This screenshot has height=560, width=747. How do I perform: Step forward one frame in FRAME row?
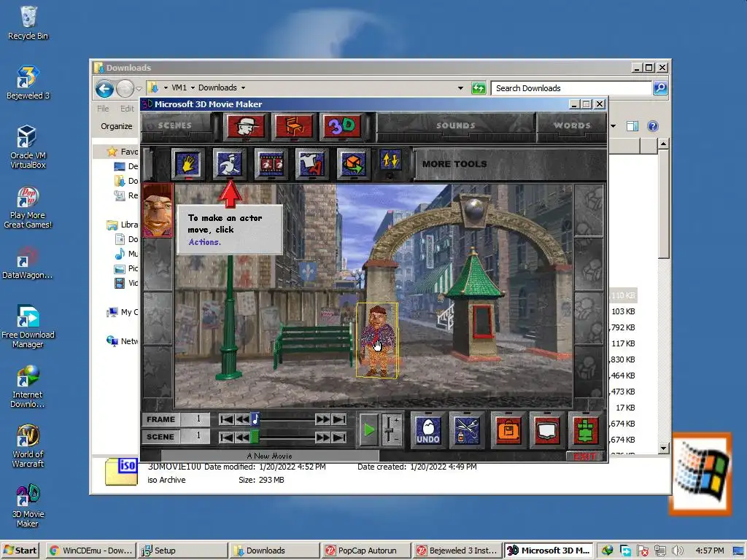[x=322, y=419]
